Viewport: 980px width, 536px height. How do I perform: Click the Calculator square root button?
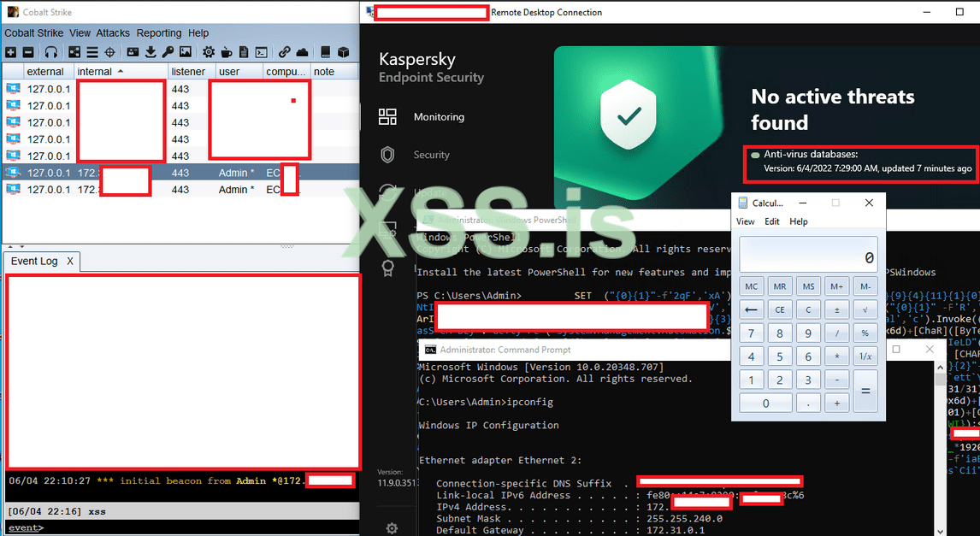tap(865, 309)
